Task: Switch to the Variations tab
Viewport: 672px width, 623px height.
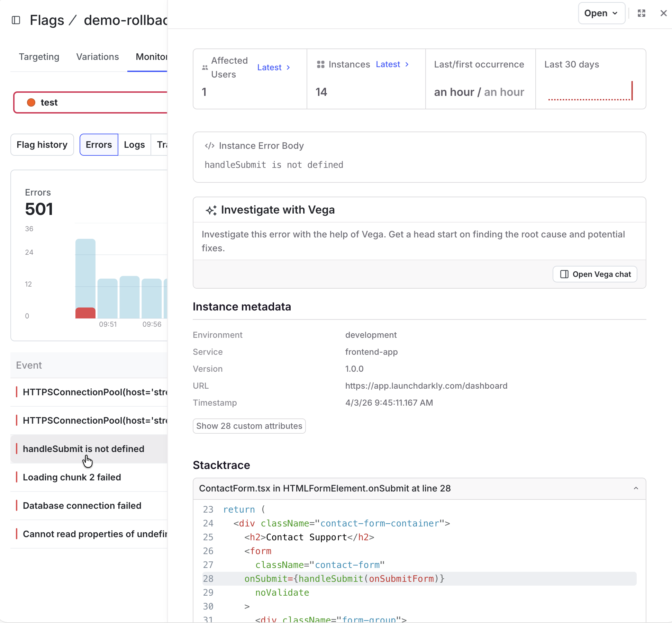Action: tap(98, 57)
